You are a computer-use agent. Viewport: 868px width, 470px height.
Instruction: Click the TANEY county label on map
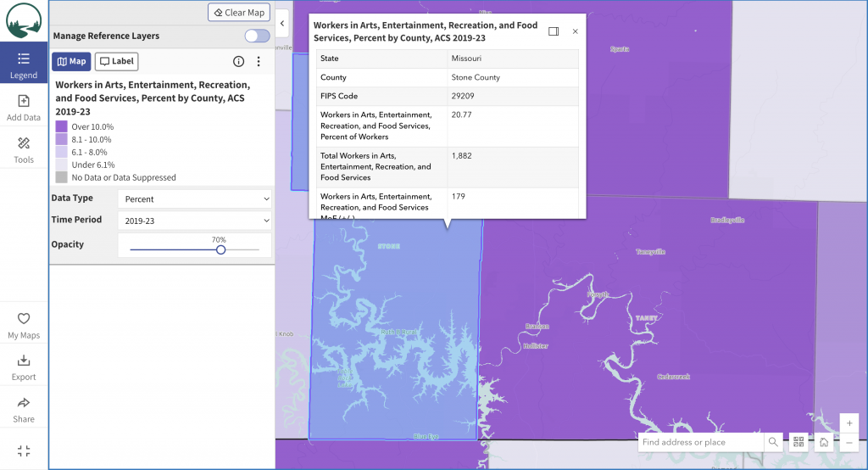[647, 318]
